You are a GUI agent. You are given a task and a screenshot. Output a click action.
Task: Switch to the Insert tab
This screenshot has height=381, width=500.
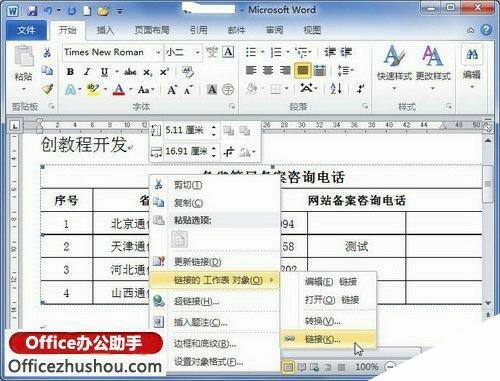pos(105,30)
